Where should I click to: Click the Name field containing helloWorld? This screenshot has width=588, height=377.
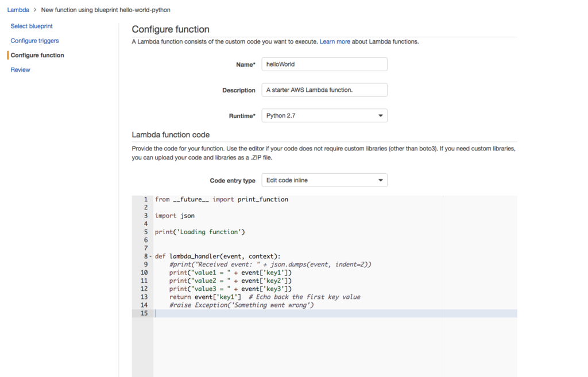pos(324,64)
